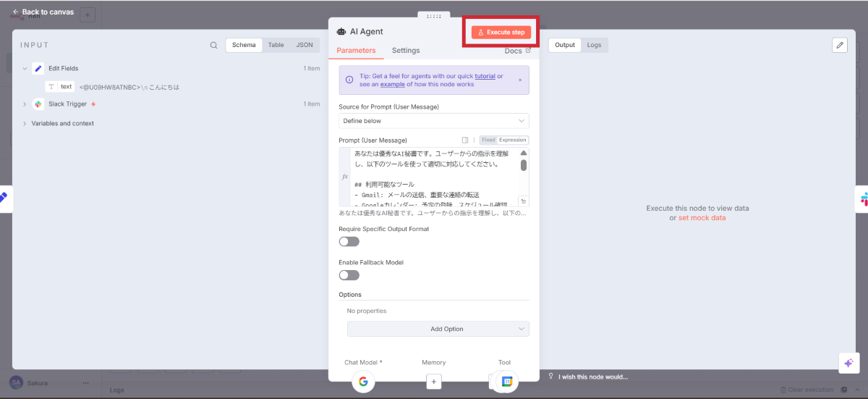This screenshot has height=399, width=868.
Task: Open Source for Prompt dropdown
Action: 434,121
